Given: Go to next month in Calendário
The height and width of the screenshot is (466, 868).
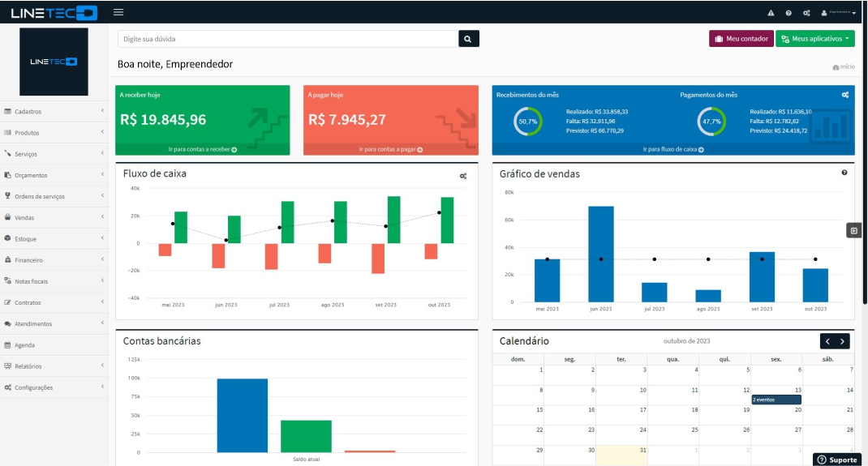Looking at the screenshot, I should click(x=843, y=341).
